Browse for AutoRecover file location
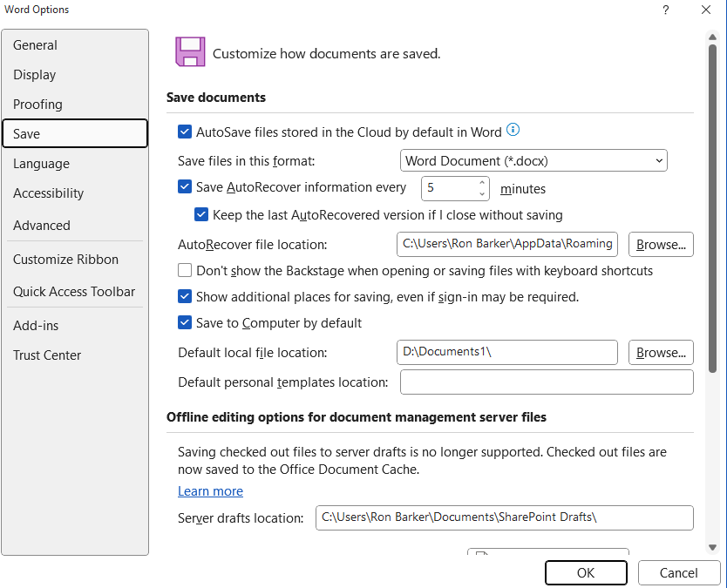Image resolution: width=727 pixels, height=588 pixels. (x=661, y=245)
